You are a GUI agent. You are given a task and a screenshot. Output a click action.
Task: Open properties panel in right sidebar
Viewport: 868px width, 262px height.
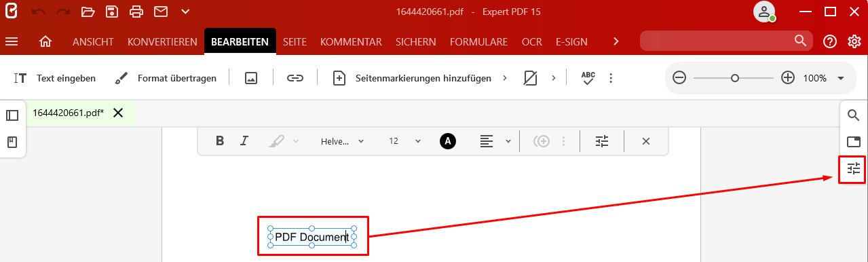tap(854, 169)
